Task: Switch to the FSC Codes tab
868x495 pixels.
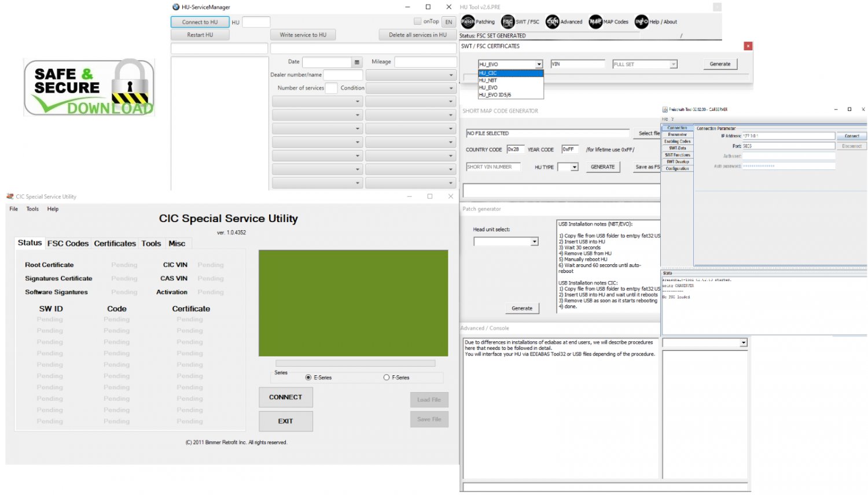Action: coord(67,243)
